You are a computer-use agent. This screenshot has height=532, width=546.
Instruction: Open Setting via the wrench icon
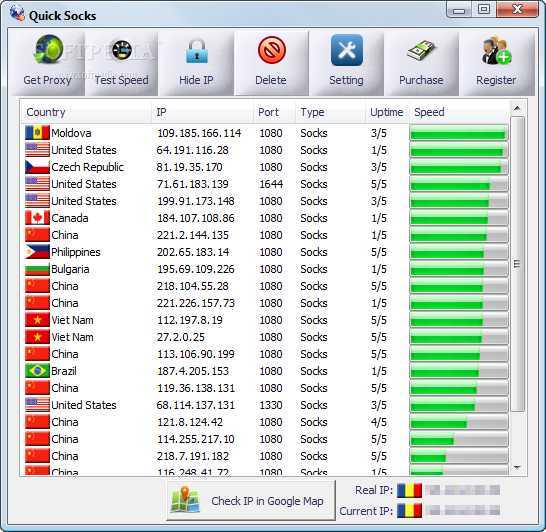click(x=346, y=50)
